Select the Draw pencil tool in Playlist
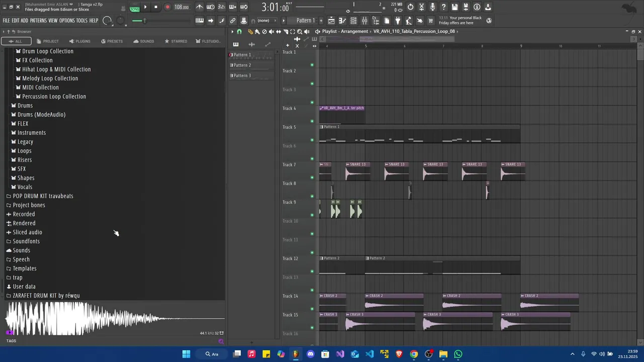This screenshot has width=644, height=362. pos(250,32)
